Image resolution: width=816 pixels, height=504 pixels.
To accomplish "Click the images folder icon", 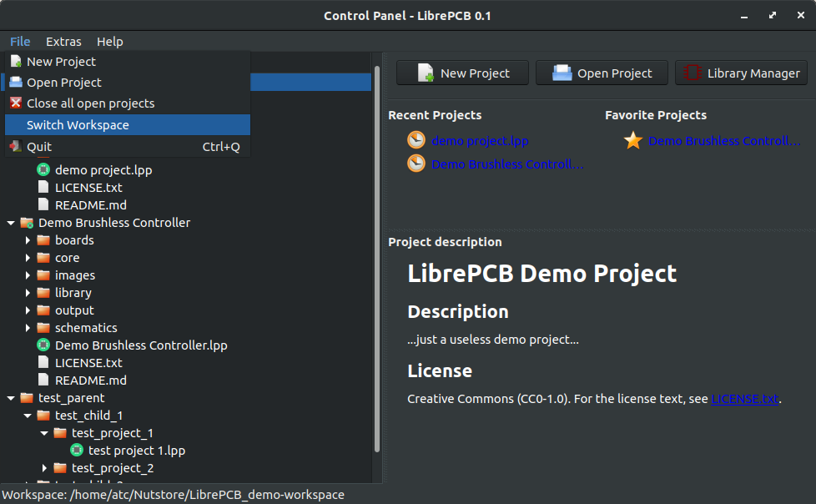I will [x=43, y=275].
